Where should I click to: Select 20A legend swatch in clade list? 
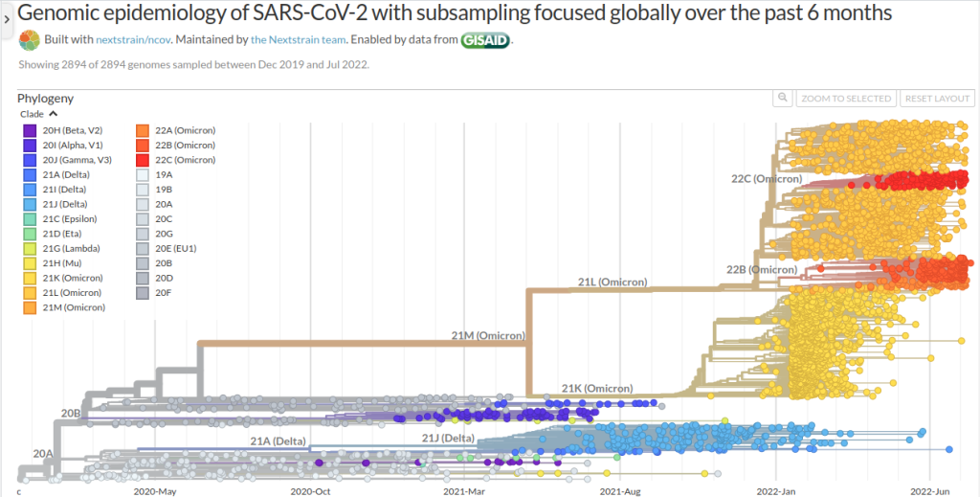tap(143, 204)
